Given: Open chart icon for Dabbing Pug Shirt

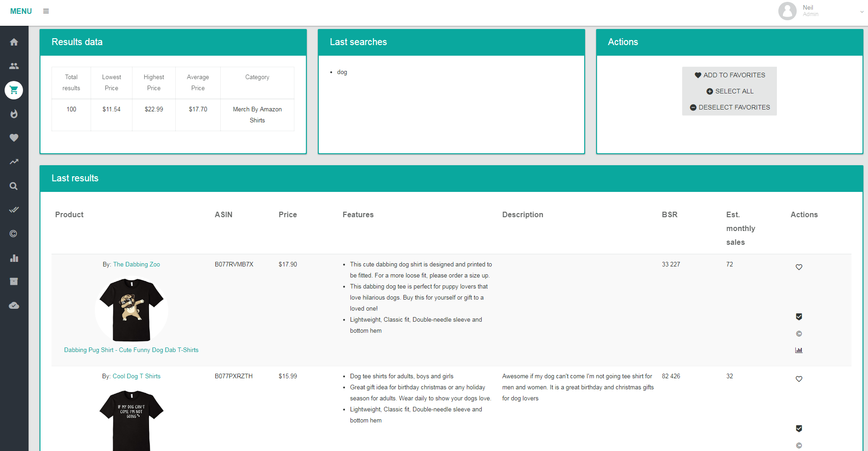Looking at the screenshot, I should tap(799, 350).
